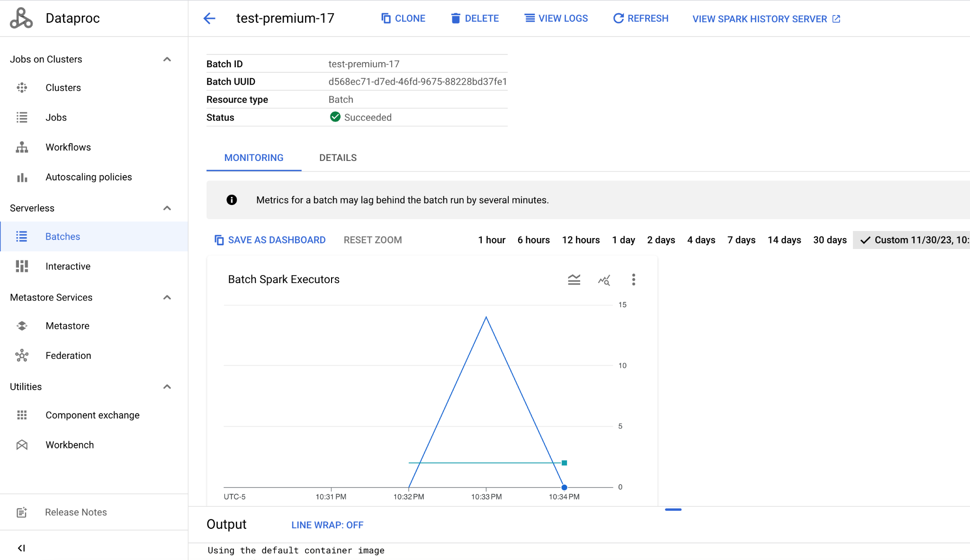Select the 7 days time range
970x560 pixels.
click(x=742, y=240)
